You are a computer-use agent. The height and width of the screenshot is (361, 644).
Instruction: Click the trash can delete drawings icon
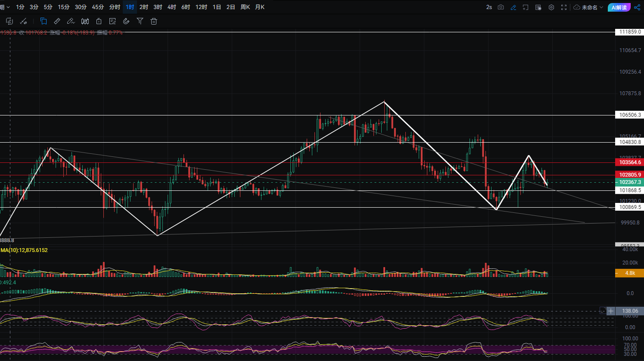point(154,21)
